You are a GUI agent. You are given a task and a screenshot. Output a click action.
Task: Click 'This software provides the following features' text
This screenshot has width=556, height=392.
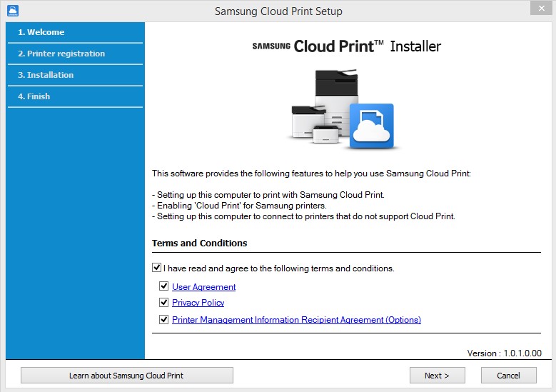click(311, 174)
